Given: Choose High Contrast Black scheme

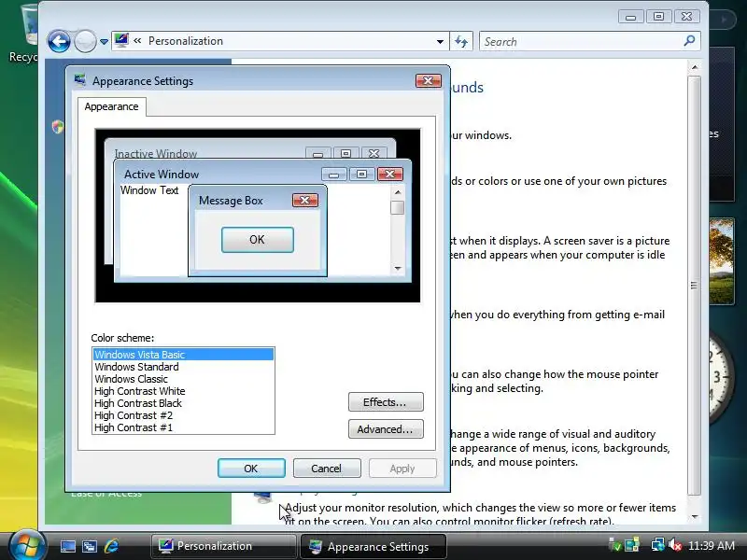Looking at the screenshot, I should pos(183,403).
